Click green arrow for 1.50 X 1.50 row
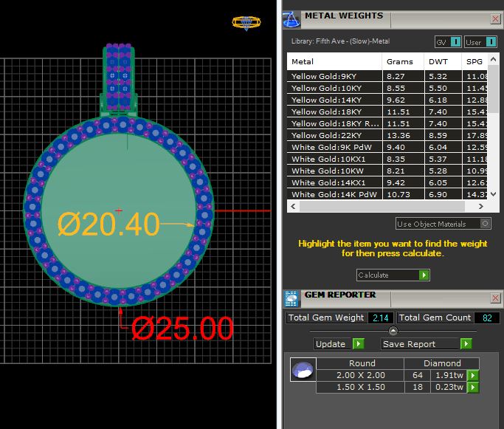The height and width of the screenshot is (429, 504). (473, 388)
